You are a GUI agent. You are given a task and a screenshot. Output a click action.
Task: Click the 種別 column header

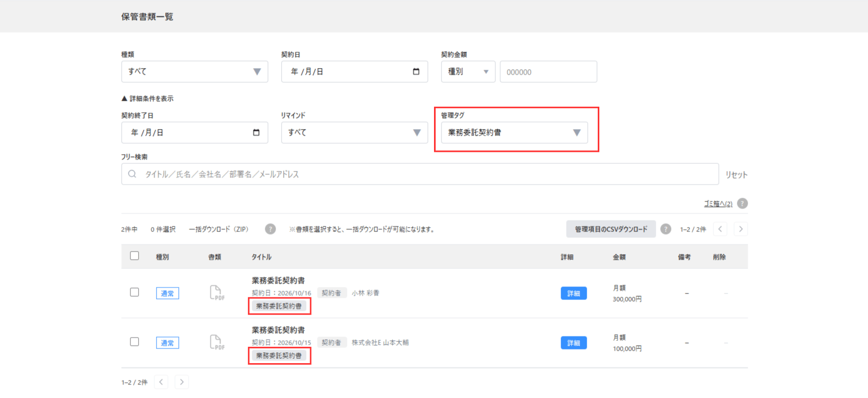[162, 257]
